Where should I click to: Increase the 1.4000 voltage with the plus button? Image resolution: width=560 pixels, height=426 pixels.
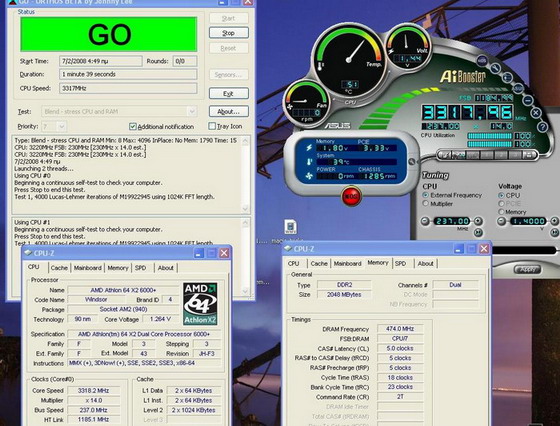[x=555, y=221]
